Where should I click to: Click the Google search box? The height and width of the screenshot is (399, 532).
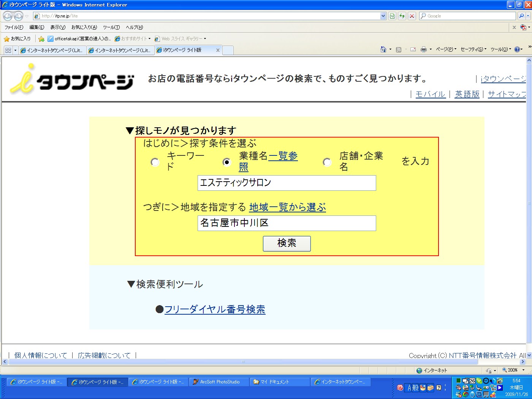[x=467, y=16]
